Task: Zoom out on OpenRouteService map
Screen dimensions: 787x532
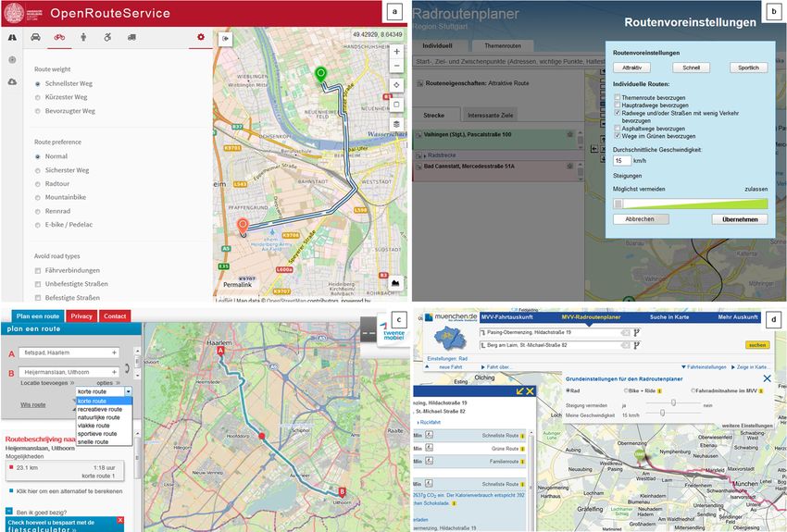Action: pyautogui.click(x=396, y=65)
